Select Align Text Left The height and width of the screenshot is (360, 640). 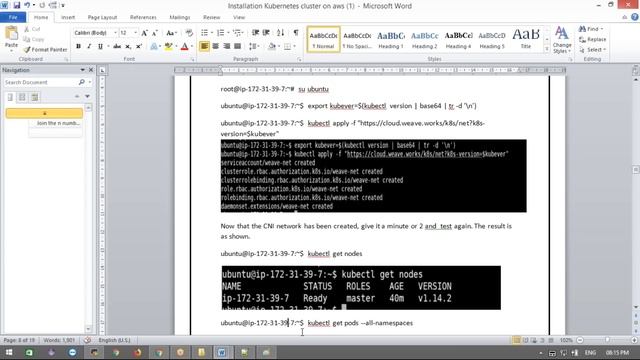[204, 47]
